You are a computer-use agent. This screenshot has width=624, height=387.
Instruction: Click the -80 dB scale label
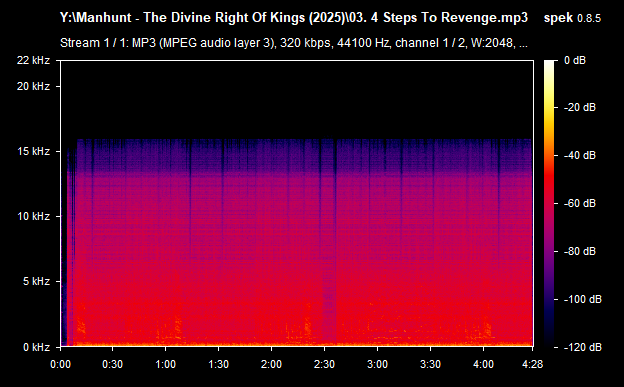(x=580, y=251)
